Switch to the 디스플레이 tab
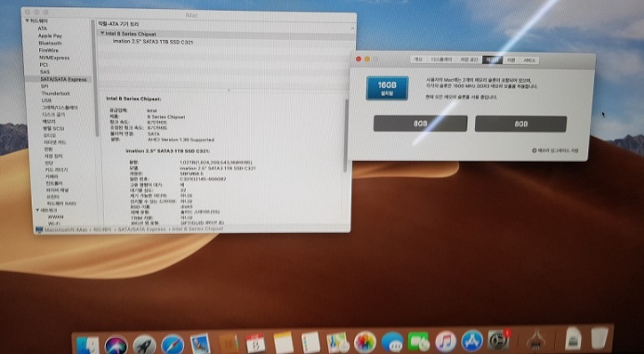Screen dimensions: 644x354 (x=441, y=59)
